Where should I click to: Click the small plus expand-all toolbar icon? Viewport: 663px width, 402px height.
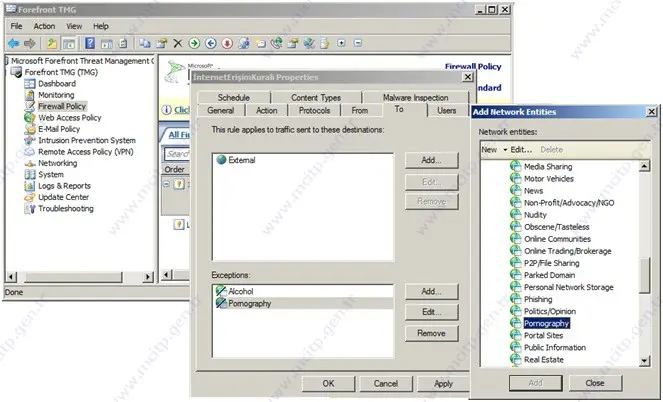tap(341, 43)
